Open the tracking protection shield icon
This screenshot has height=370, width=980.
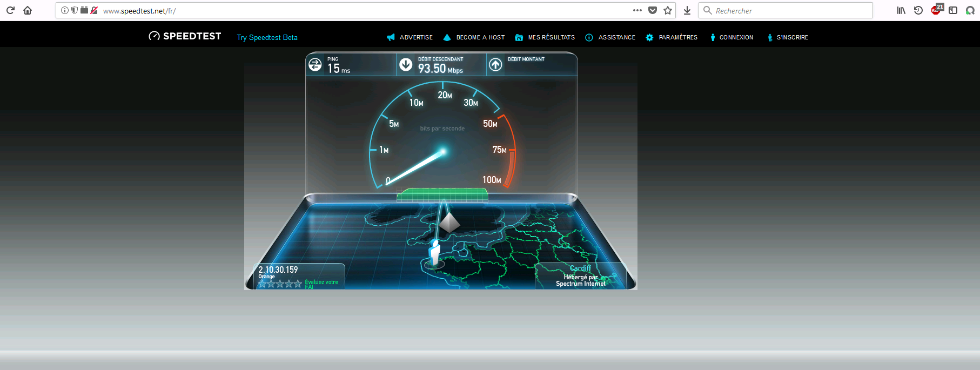[x=75, y=10]
